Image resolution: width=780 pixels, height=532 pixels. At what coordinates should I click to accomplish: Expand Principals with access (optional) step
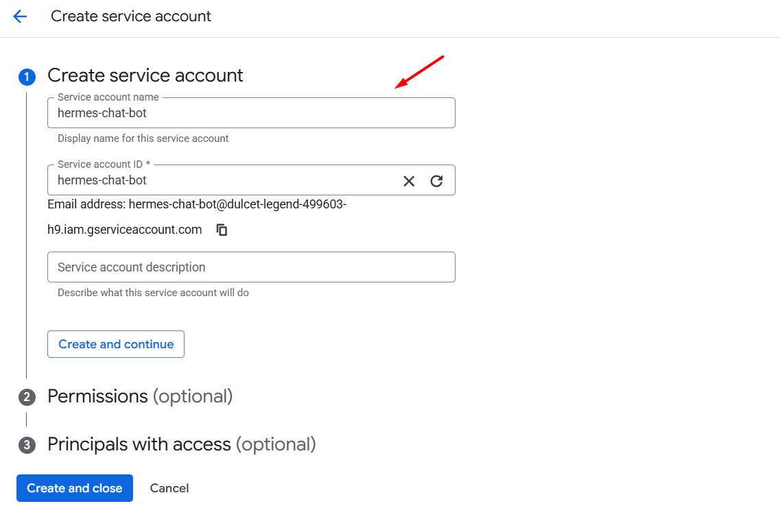(x=182, y=444)
